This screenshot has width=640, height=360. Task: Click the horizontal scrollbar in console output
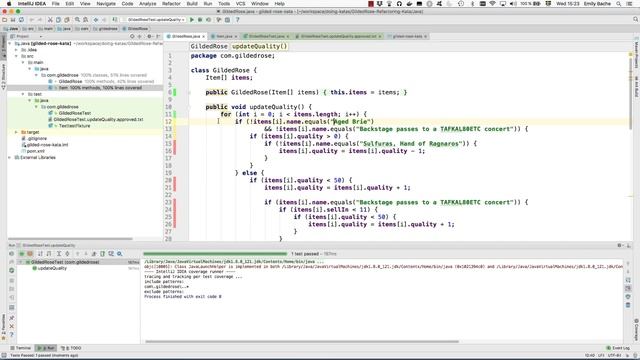point(302,342)
